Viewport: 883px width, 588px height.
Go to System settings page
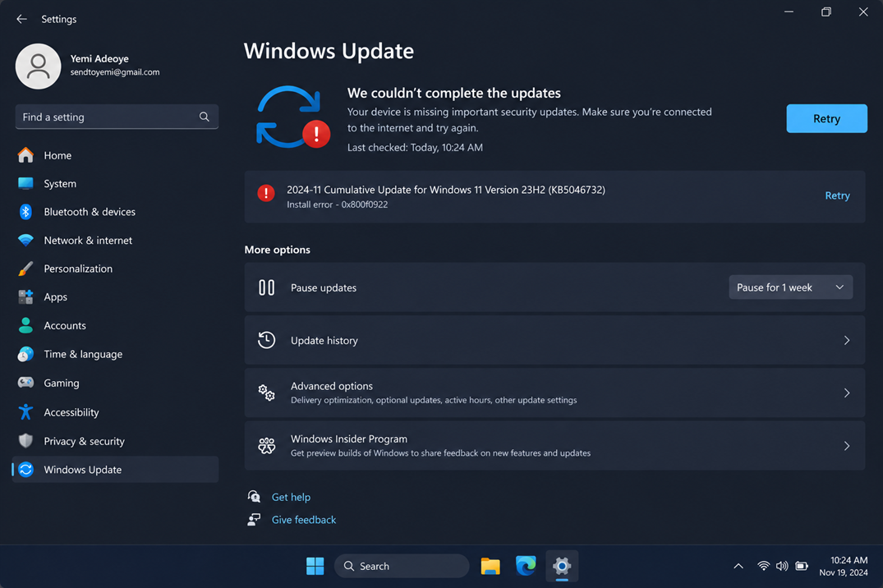(x=116, y=183)
